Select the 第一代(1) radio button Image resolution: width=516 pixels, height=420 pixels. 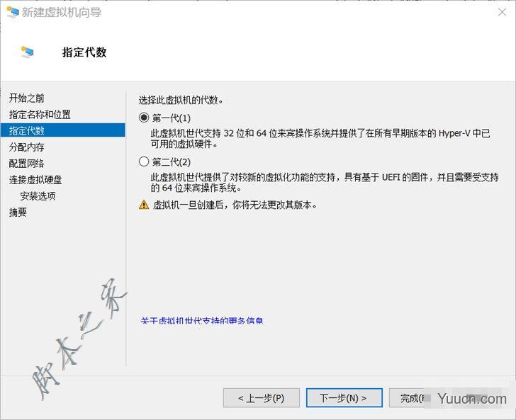coord(144,118)
